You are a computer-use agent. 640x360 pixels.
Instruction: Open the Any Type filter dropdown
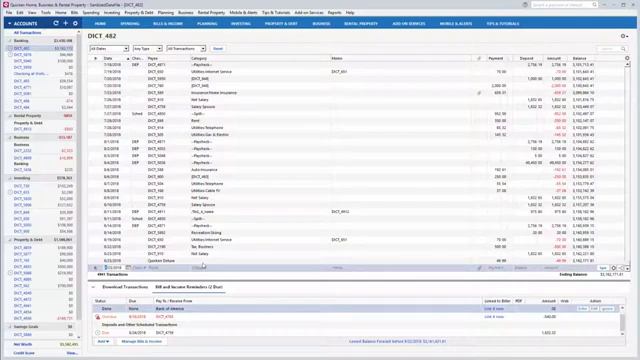(x=147, y=49)
